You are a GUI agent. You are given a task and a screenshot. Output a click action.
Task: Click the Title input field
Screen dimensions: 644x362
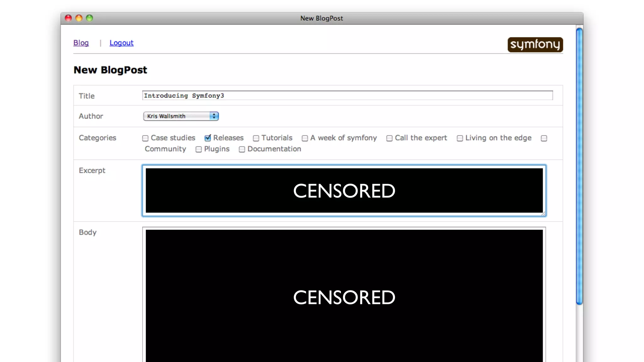pos(347,96)
